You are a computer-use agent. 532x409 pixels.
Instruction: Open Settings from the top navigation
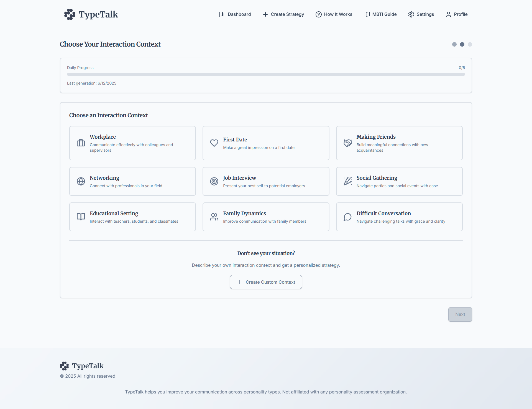tap(421, 14)
